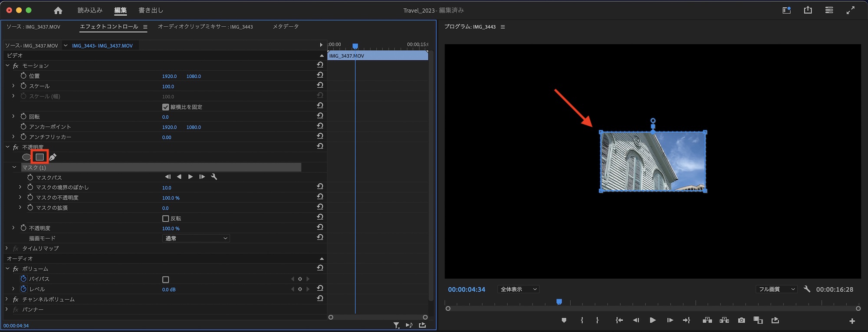This screenshot has width=868, height=332.
Task: Uncheck the uniform scale checkbox (縦横比を固定)
Action: (x=165, y=107)
